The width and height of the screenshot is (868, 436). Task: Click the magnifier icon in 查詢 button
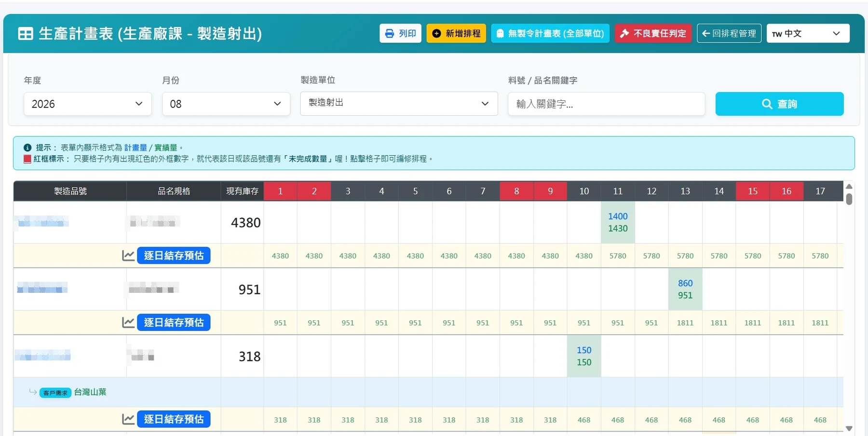click(x=767, y=104)
